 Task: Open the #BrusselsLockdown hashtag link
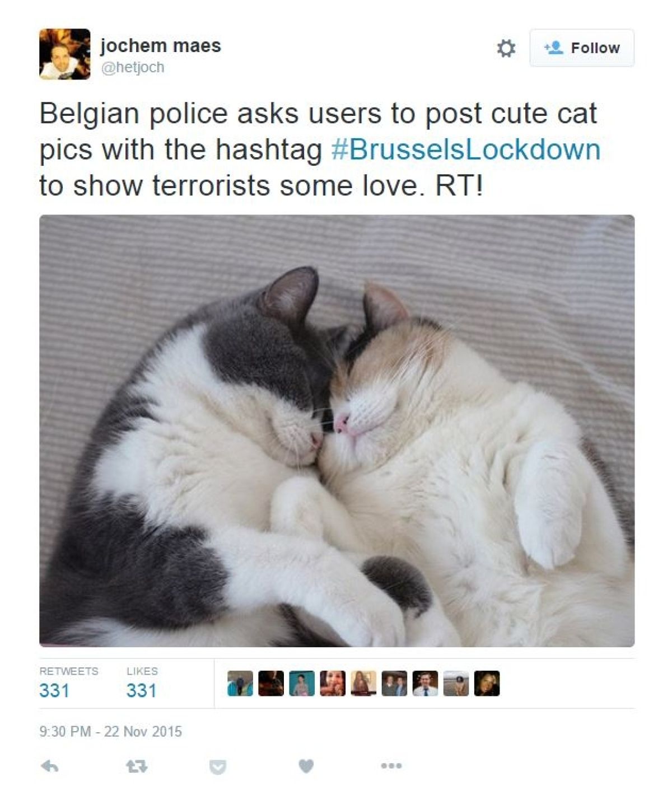coord(465,149)
